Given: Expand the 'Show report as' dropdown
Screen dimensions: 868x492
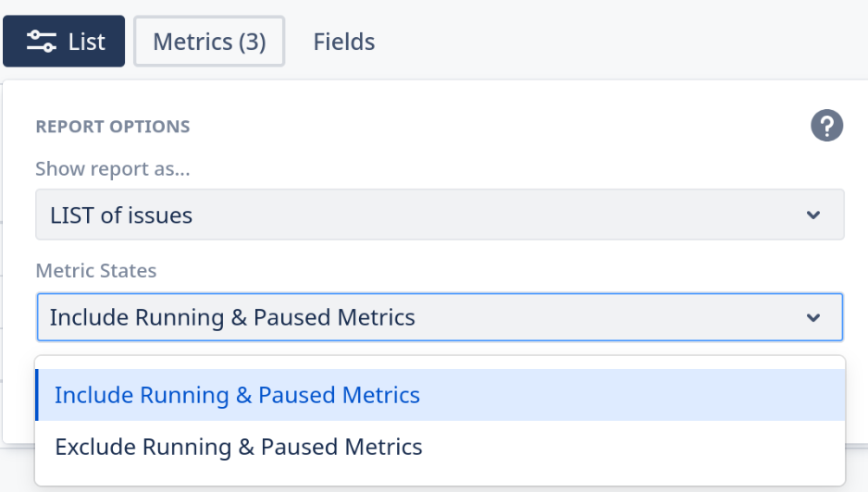Looking at the screenshot, I should [440, 215].
